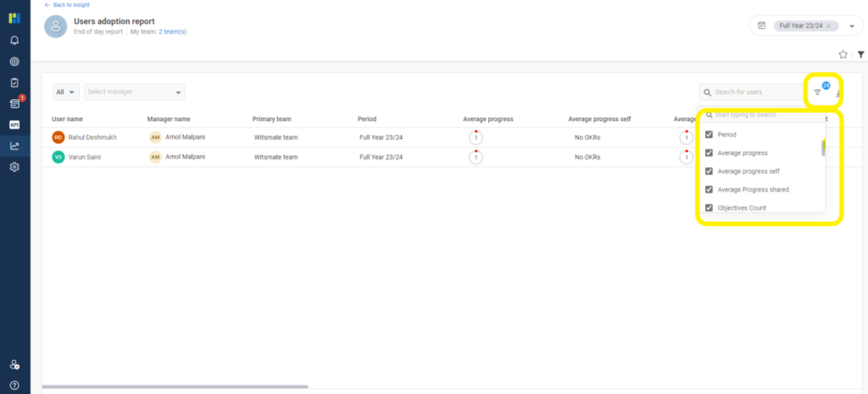Uncheck the Average Progress shared checkbox
The image size is (868, 394).
click(709, 189)
